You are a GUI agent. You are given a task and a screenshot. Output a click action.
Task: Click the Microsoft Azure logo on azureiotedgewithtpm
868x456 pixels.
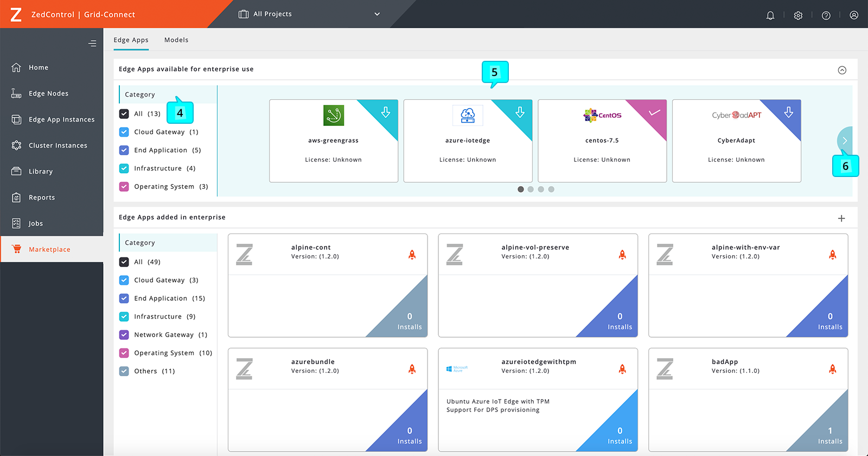457,369
